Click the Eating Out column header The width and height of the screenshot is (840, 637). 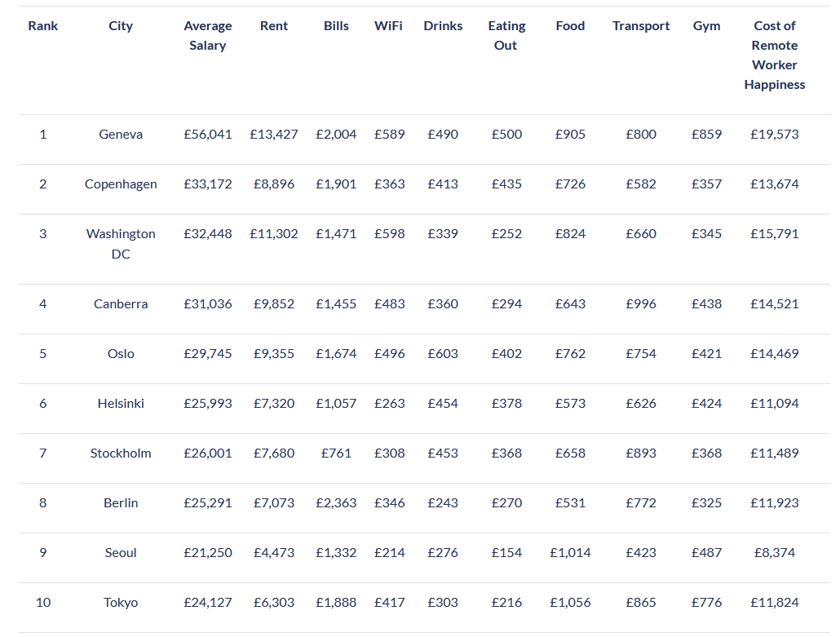click(x=506, y=36)
